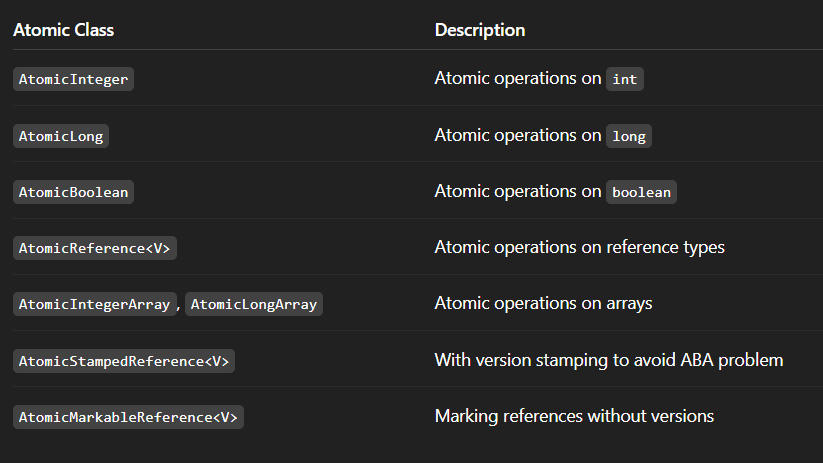Click the AtomicMarkableReference<V> code tag
This screenshot has width=823, height=463.
pyautogui.click(x=128, y=417)
